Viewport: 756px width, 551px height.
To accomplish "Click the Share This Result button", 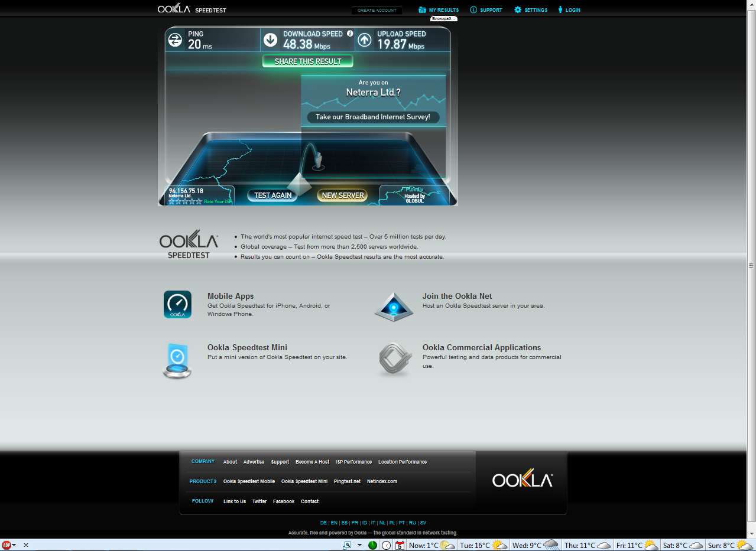I will click(x=307, y=61).
